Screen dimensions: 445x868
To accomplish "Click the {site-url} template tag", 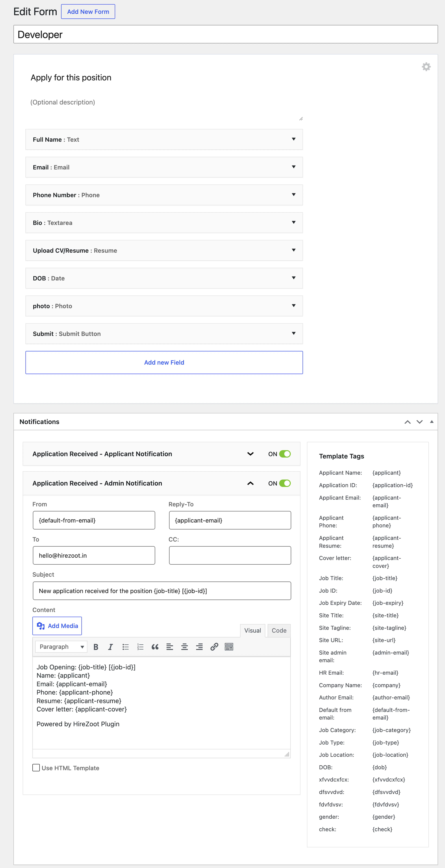I will (x=384, y=640).
